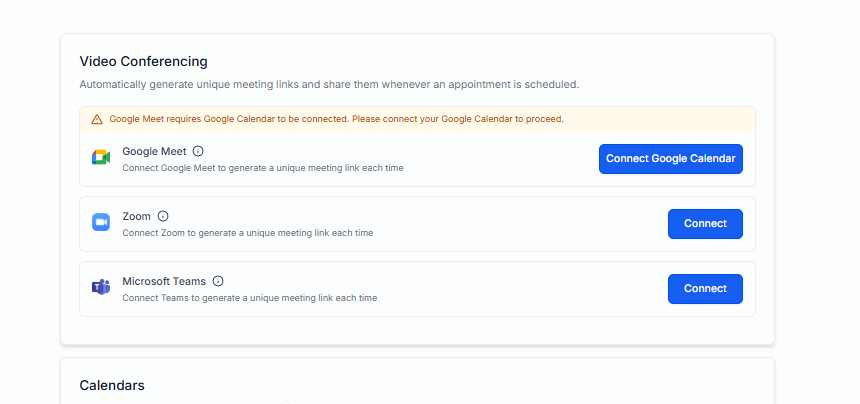
Task: Click the Google Meet logo icon
Action: click(x=100, y=158)
